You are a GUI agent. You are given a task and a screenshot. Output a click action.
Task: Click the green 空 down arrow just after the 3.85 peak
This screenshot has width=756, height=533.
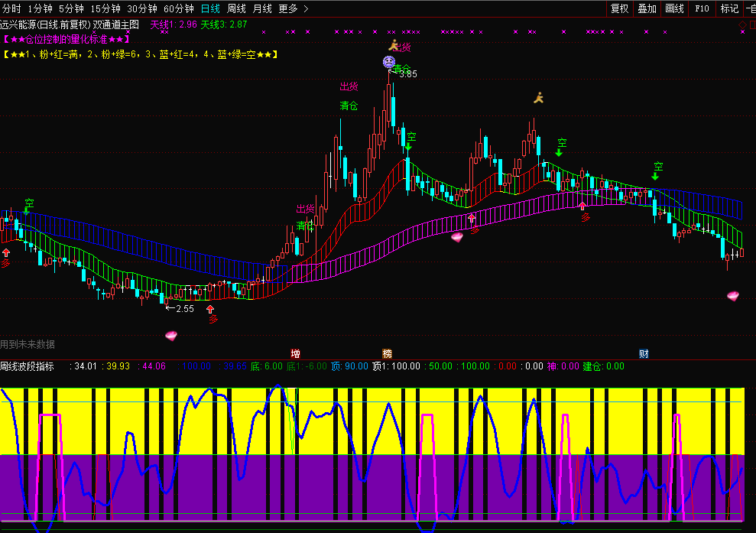pos(408,147)
